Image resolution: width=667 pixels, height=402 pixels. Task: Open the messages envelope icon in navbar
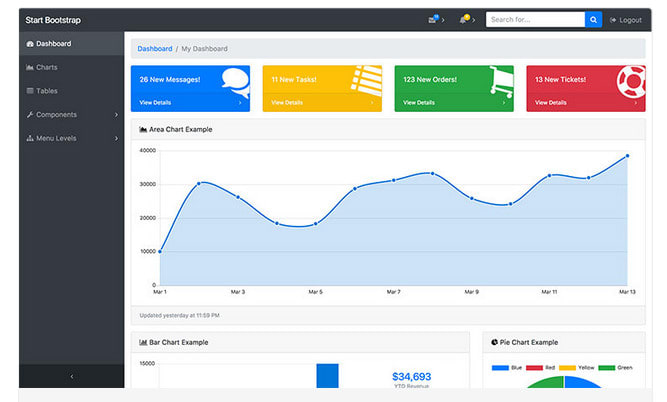coord(433,19)
